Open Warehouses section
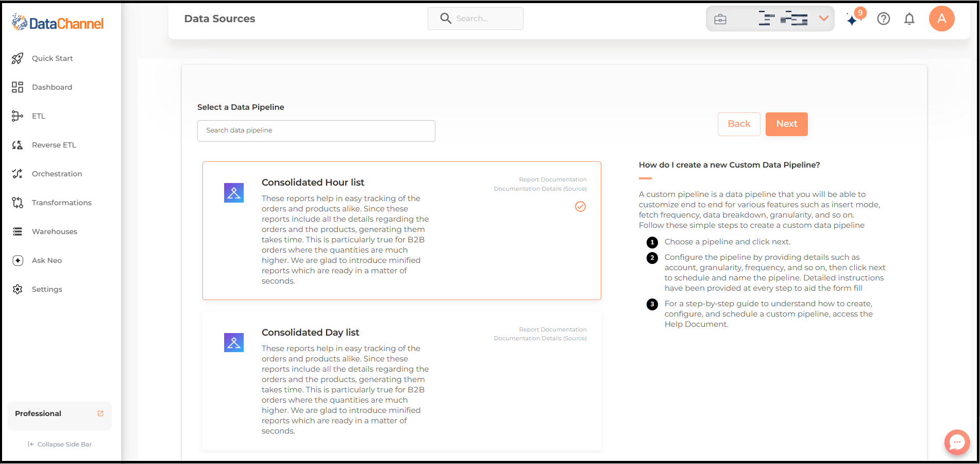The width and height of the screenshot is (980, 464). coord(55,231)
